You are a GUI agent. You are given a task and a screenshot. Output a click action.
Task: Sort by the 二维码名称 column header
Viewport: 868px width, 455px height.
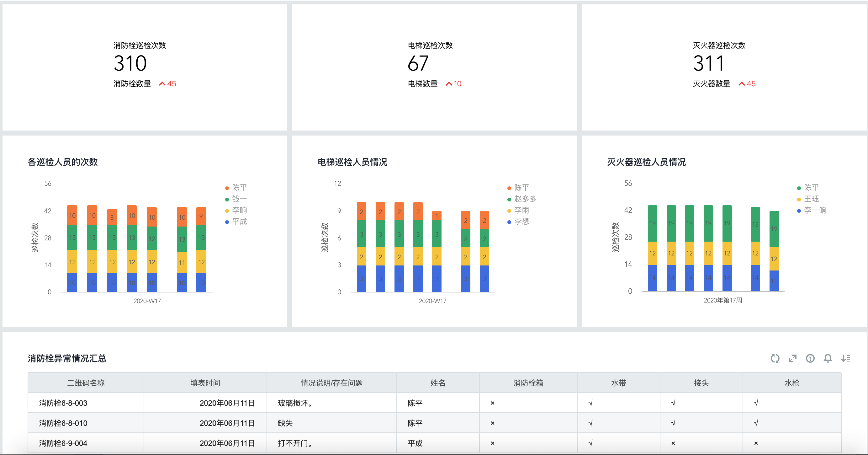(x=86, y=383)
